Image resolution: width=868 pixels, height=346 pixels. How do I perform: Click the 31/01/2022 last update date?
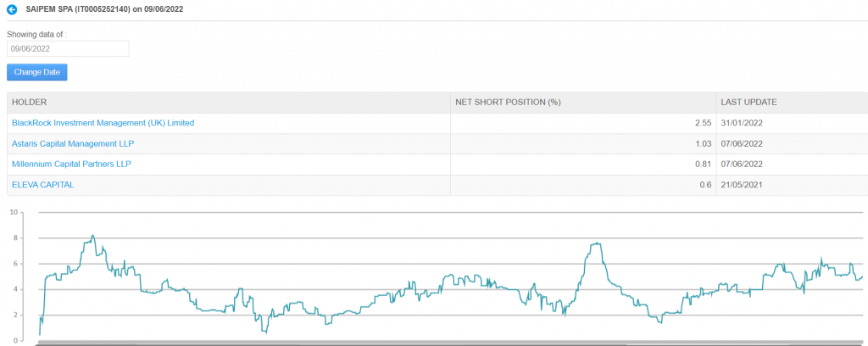click(x=742, y=123)
